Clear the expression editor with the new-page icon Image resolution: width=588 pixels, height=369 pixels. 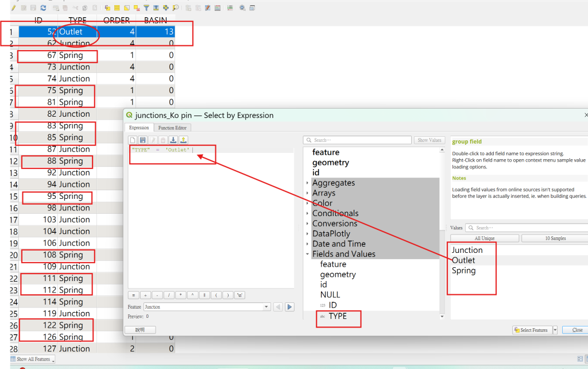[133, 140]
